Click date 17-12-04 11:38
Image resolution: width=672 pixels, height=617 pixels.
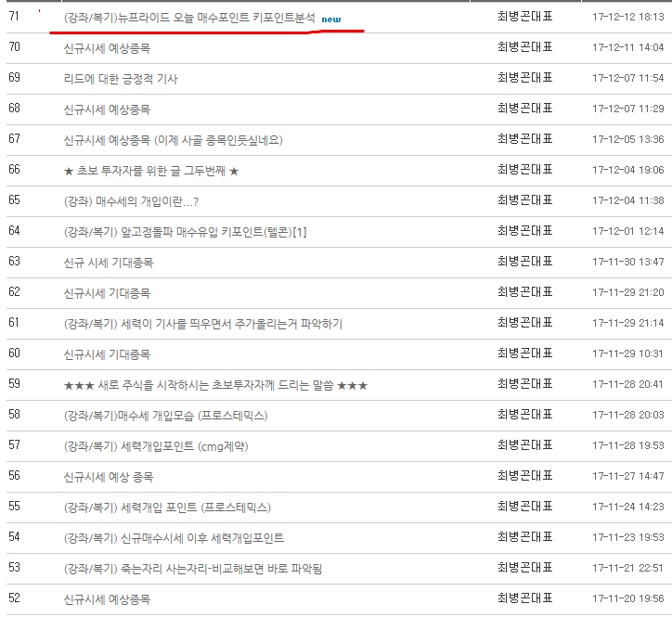[x=628, y=200]
